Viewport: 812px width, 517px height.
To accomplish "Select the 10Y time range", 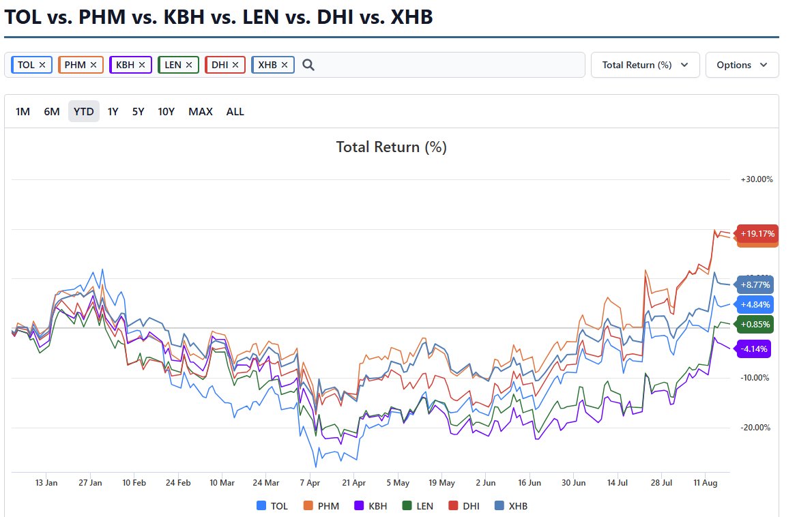I will [x=166, y=112].
